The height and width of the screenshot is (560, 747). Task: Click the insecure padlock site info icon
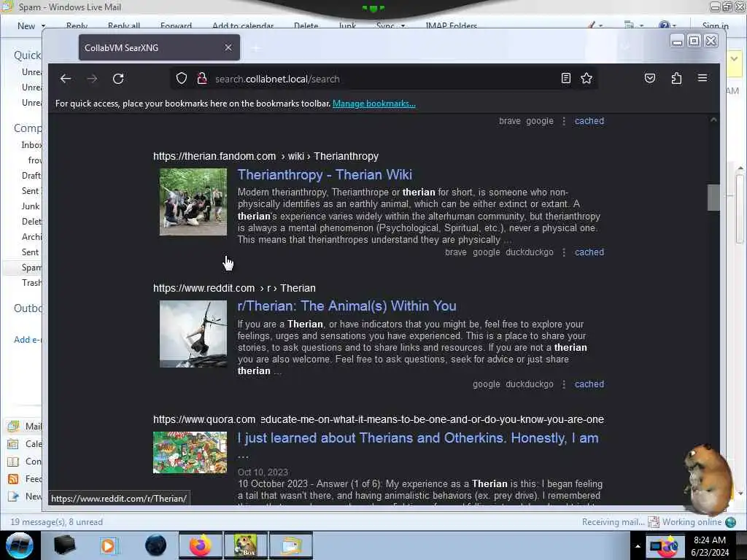tap(202, 79)
